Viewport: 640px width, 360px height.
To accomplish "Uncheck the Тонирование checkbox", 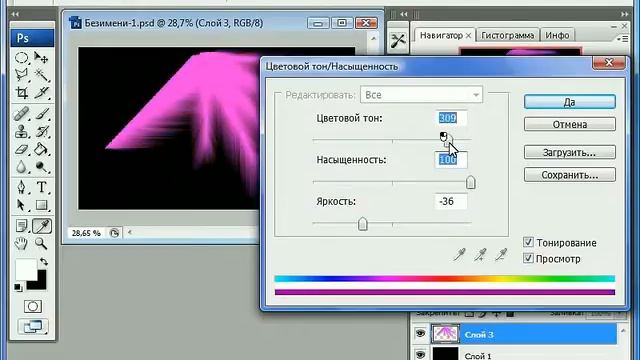I will pos(528,242).
